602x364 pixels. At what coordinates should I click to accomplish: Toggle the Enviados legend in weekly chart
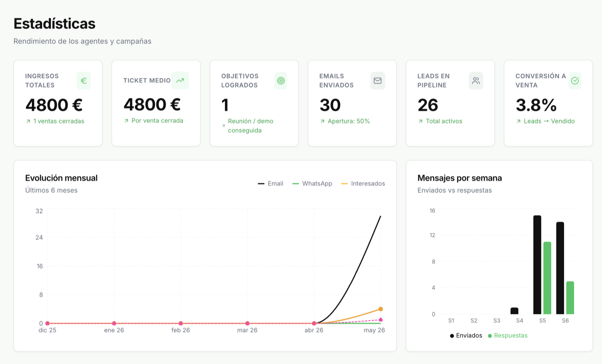coord(466,336)
